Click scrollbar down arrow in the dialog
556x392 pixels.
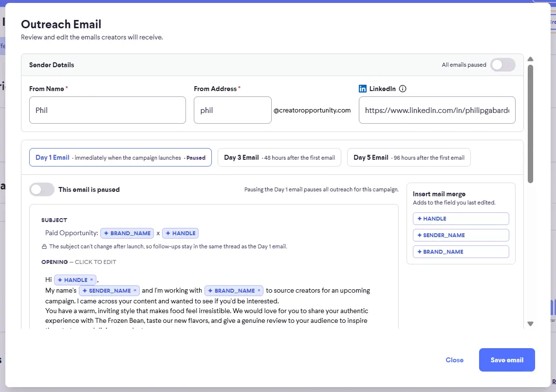pyautogui.click(x=531, y=323)
